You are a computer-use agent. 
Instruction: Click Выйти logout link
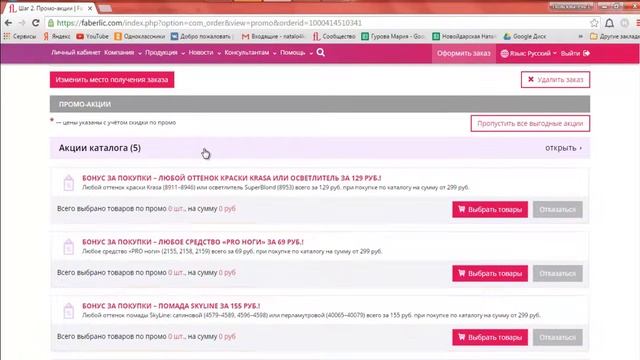[575, 53]
